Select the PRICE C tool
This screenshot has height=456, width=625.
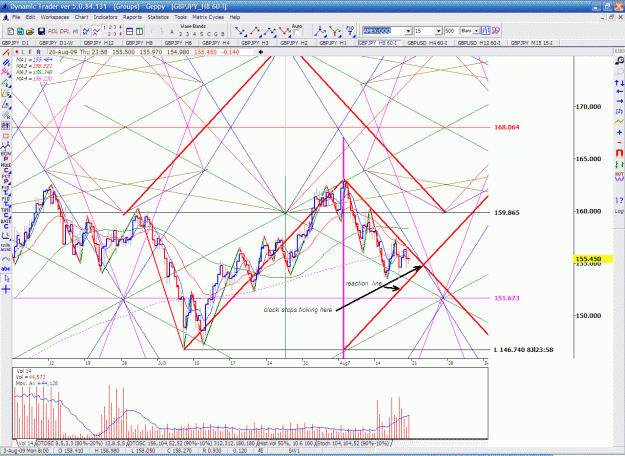[x=6, y=168]
